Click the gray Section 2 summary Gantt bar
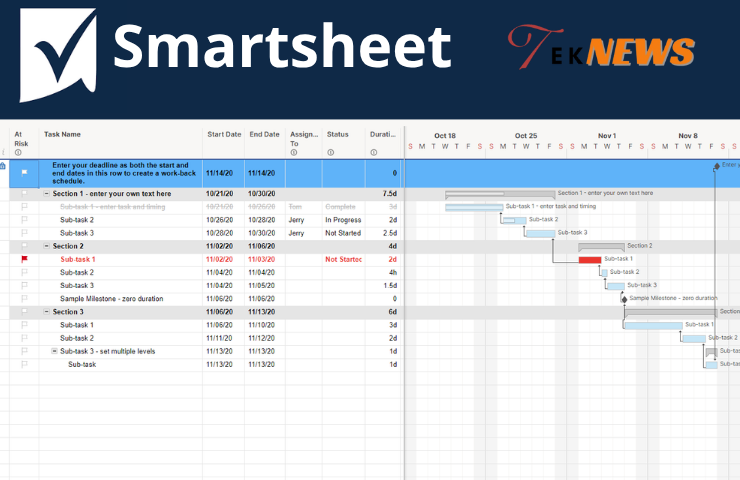The image size is (740, 480). pyautogui.click(x=601, y=246)
